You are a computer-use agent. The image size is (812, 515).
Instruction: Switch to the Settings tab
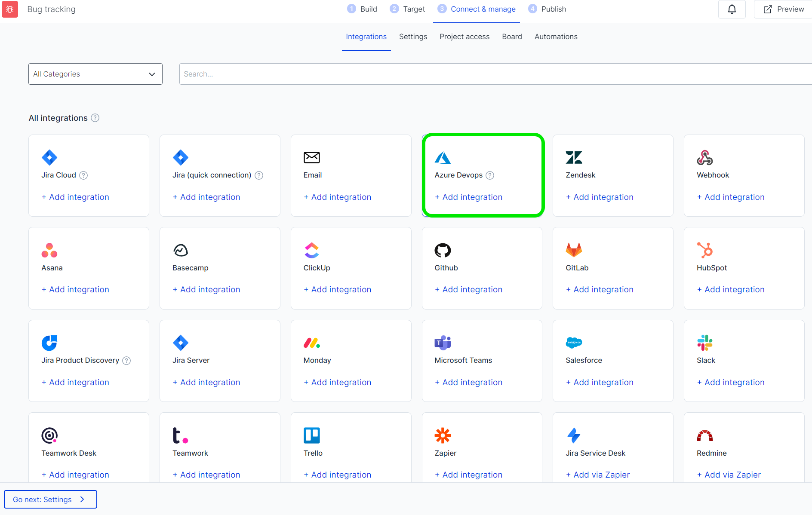click(x=413, y=37)
